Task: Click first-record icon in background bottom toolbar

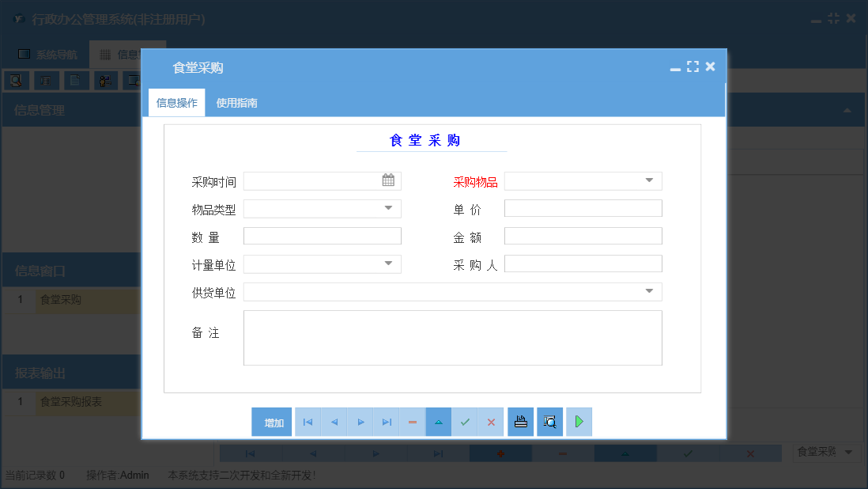Action: point(251,453)
